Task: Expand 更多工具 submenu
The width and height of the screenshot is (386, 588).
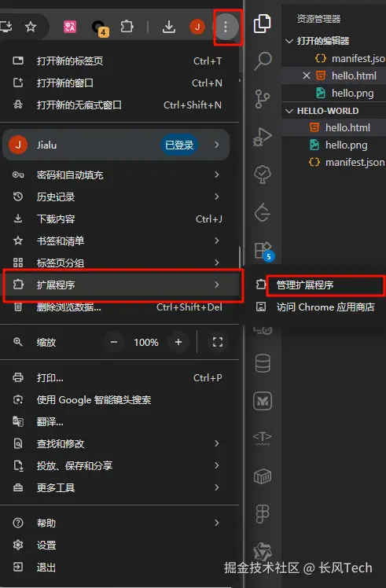Action: click(x=119, y=487)
